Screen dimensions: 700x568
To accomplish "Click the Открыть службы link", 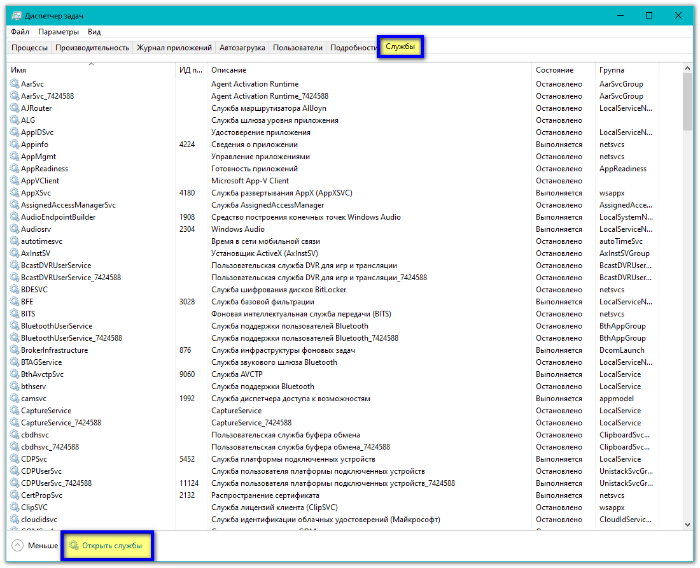I will point(112,546).
